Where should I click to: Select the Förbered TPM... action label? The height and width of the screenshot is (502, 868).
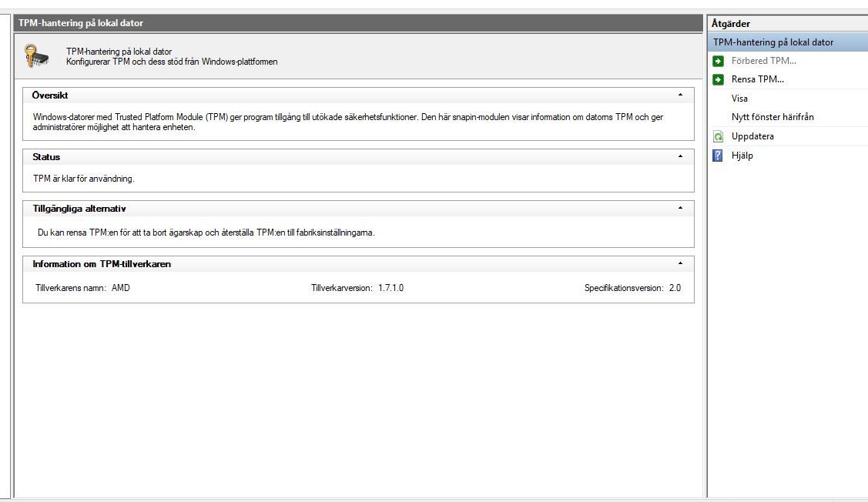tap(763, 61)
